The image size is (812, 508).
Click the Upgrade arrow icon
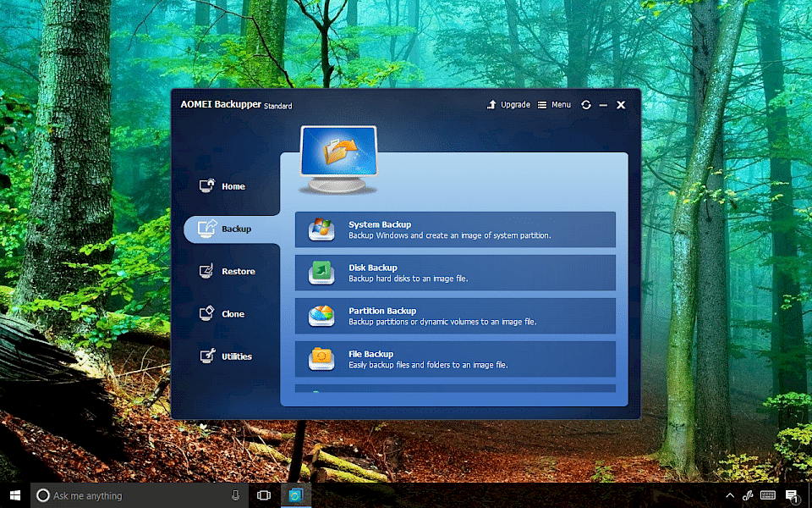(x=491, y=105)
